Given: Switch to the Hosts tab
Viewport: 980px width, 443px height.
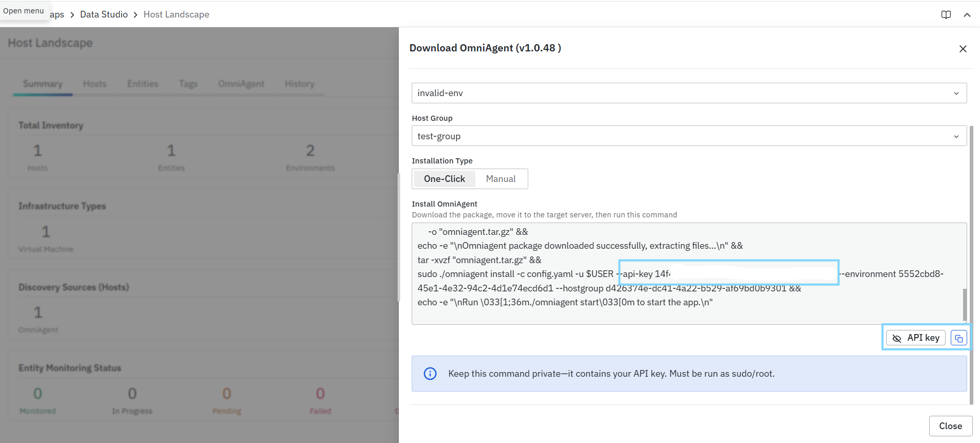Looking at the screenshot, I should point(95,84).
